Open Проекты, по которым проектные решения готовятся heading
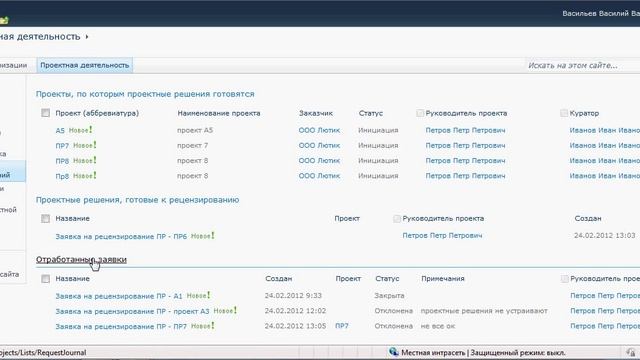Viewport: 640px width, 360px height. (145, 94)
